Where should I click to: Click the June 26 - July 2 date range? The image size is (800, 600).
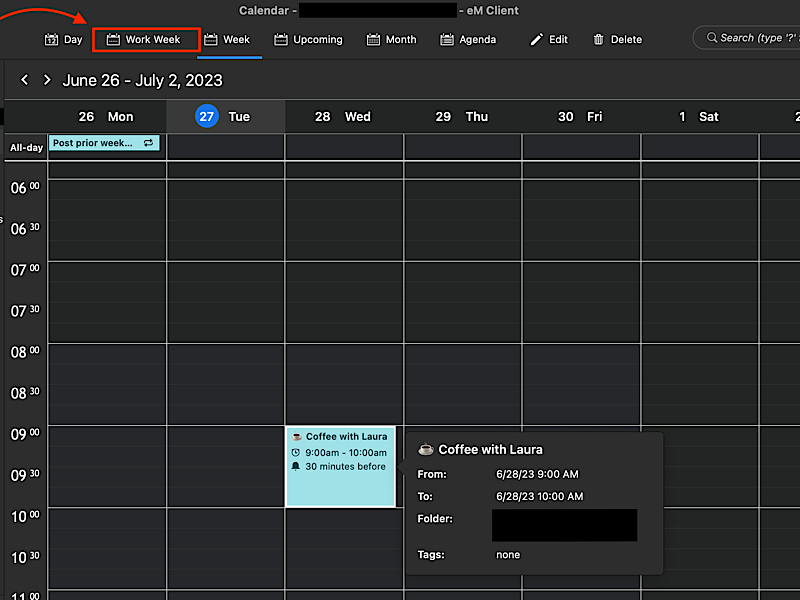pyautogui.click(x=143, y=81)
